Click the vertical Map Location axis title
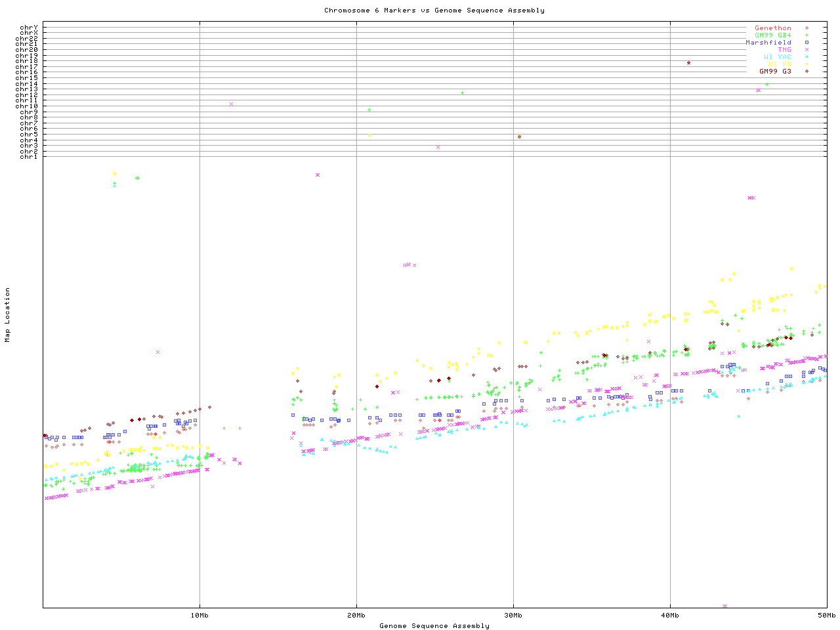 tap(8, 314)
